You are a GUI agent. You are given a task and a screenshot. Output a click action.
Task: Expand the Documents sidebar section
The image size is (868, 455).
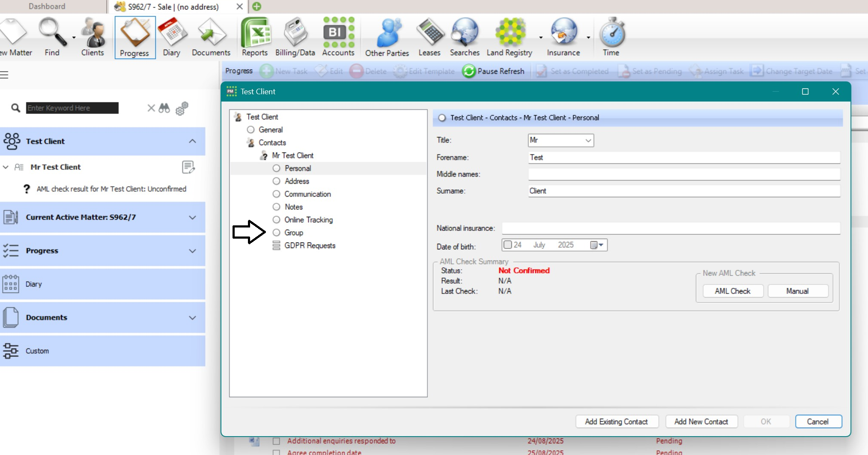point(193,317)
